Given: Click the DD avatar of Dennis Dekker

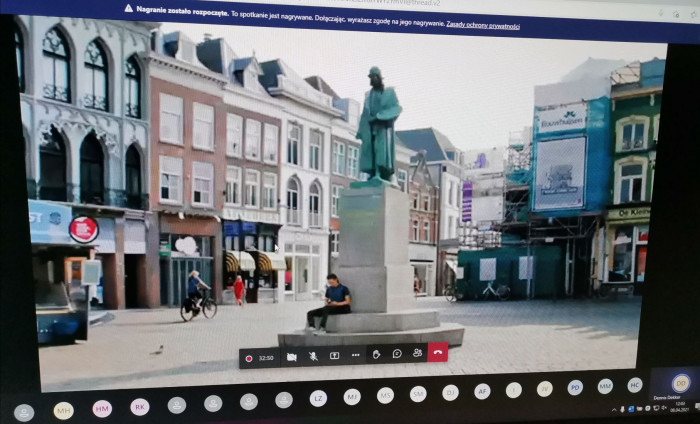Looking at the screenshot, I should tap(681, 383).
